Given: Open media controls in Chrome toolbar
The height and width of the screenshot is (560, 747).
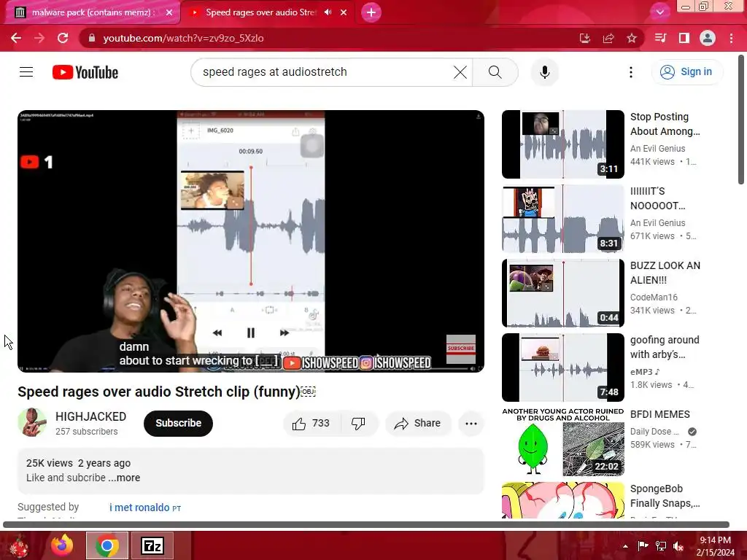Looking at the screenshot, I should [660, 38].
